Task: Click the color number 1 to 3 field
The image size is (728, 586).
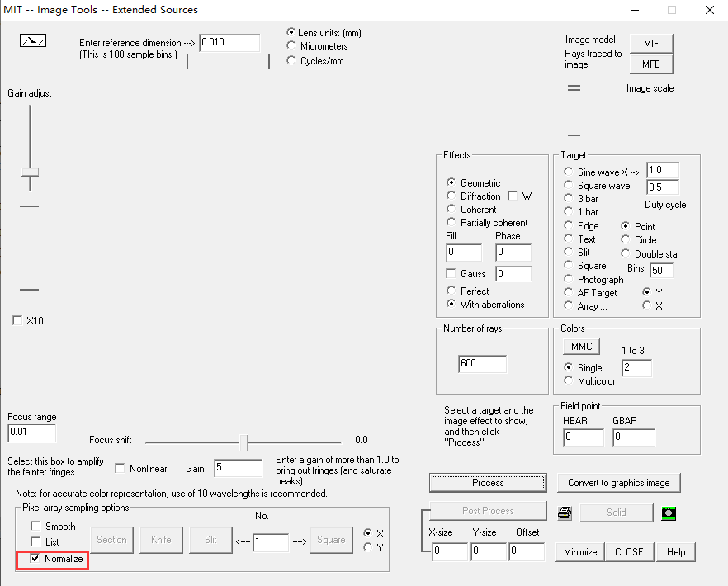Action: (636, 368)
